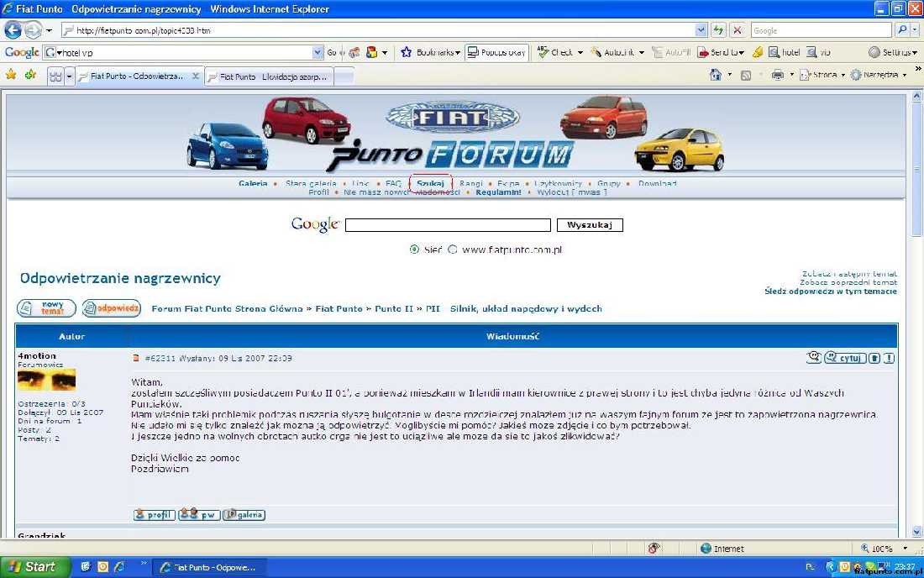This screenshot has width=924, height=578.
Task: Click the magnifier search icon beside IE search box
Action: click(901, 30)
